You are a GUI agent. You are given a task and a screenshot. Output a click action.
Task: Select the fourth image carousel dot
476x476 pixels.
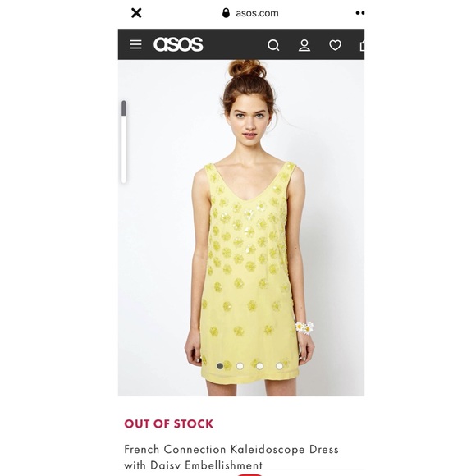[x=279, y=366]
